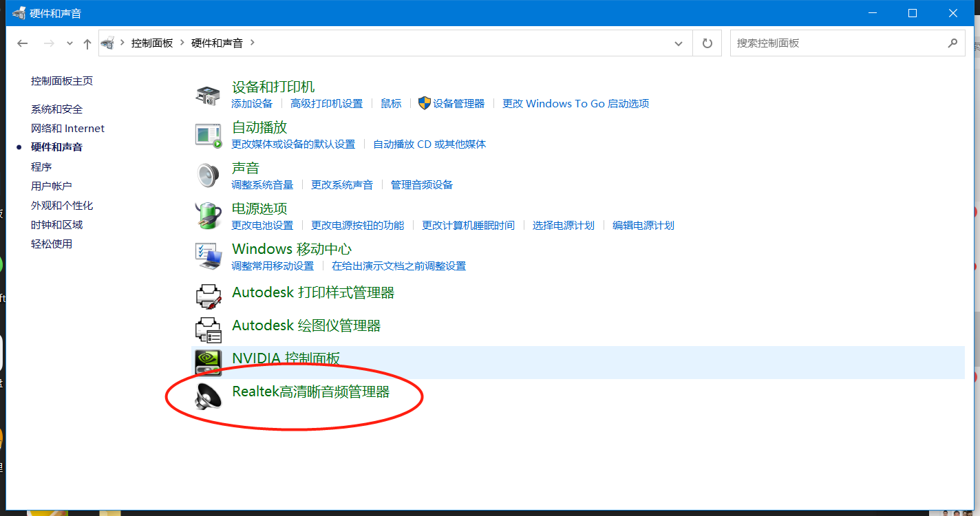Viewport: 980px width, 516px height.
Task: Click the Windows Mobility Center icon
Action: click(x=208, y=257)
